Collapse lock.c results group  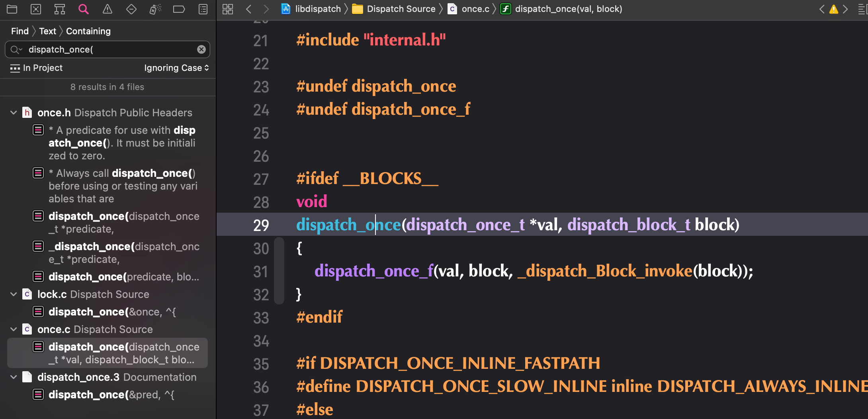14,294
